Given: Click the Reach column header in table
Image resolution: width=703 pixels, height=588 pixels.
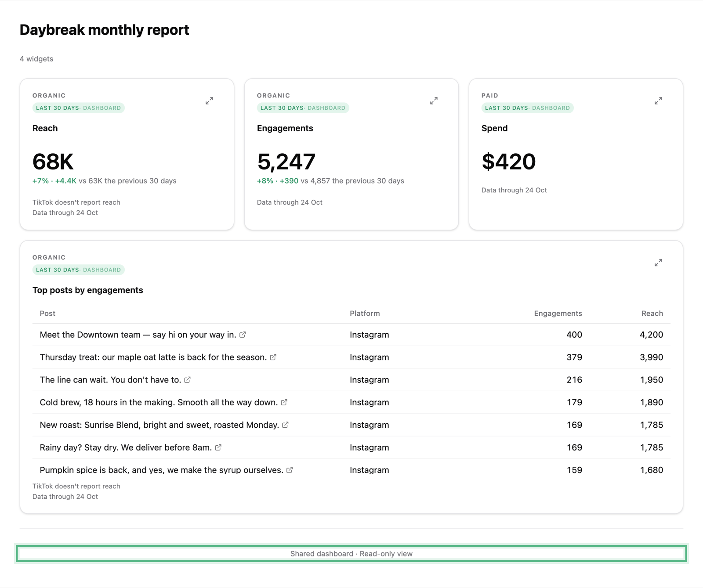Looking at the screenshot, I should click(652, 313).
